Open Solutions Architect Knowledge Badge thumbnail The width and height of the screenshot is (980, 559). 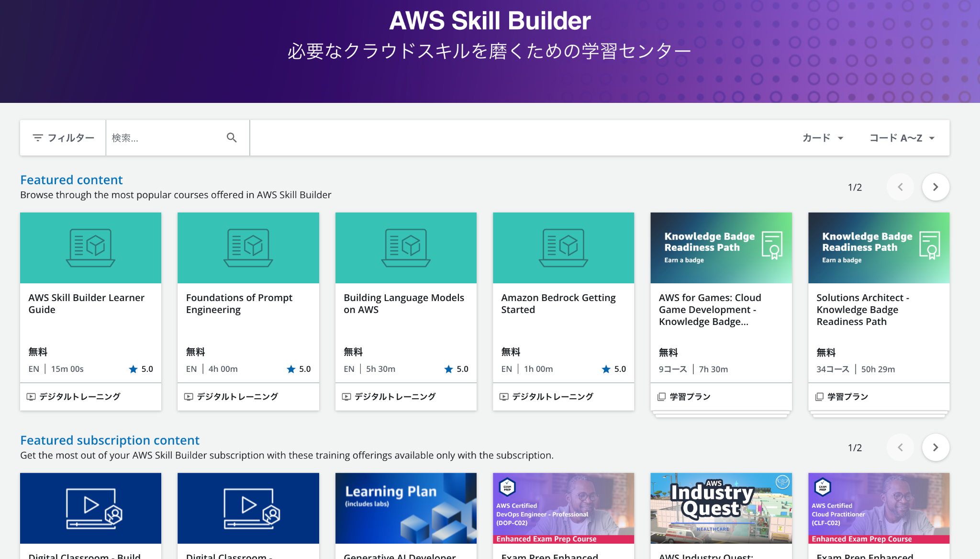(879, 248)
